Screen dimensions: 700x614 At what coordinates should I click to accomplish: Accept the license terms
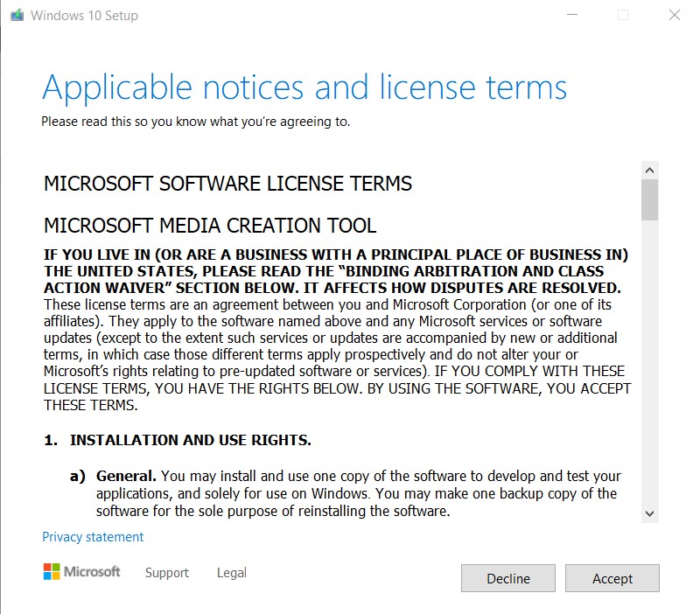[x=612, y=578]
